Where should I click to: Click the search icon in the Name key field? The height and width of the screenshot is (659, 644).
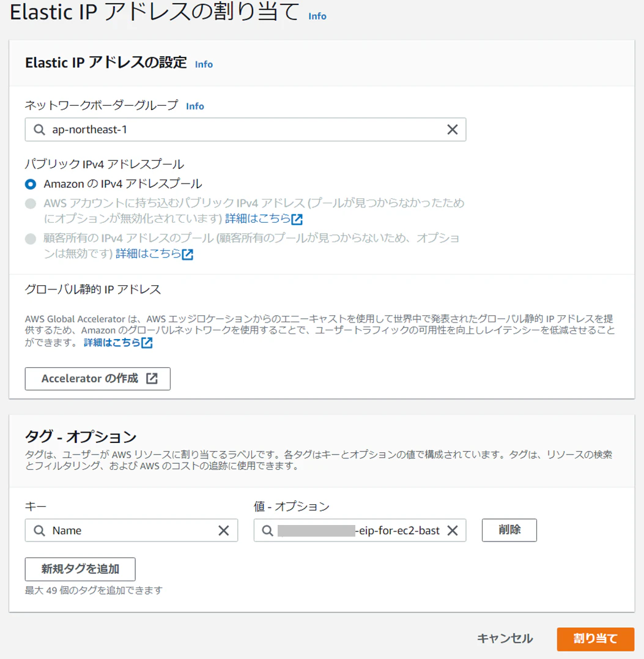pyautogui.click(x=40, y=531)
